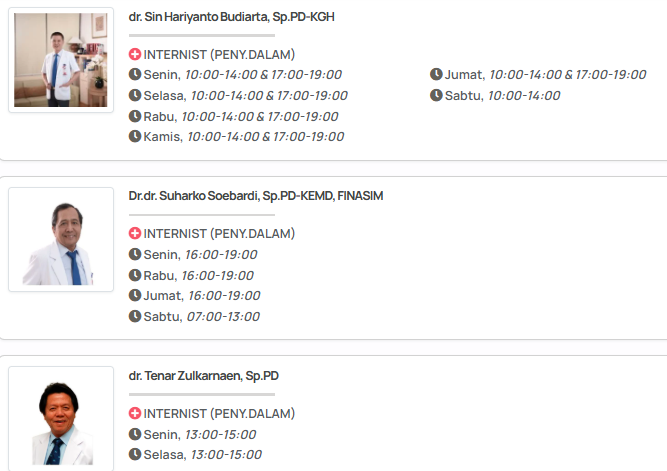Open dr. Tenar Zulkarnaen's profile photo
This screenshot has height=471, width=667.
click(x=61, y=419)
